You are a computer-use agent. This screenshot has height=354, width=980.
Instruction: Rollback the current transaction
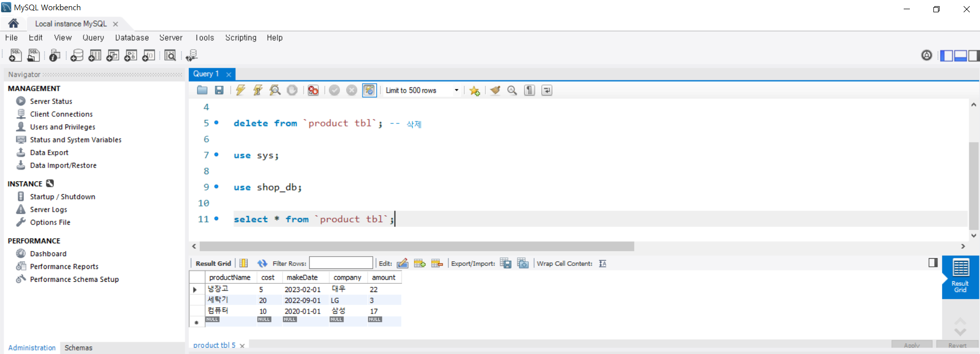[x=352, y=90]
